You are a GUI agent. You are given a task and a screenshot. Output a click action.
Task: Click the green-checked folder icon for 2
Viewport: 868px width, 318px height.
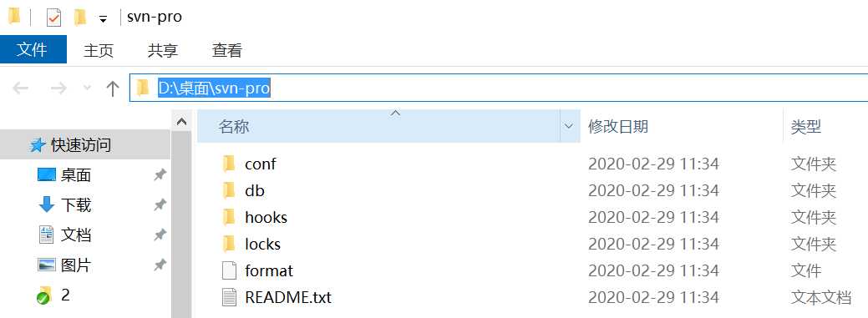44,295
